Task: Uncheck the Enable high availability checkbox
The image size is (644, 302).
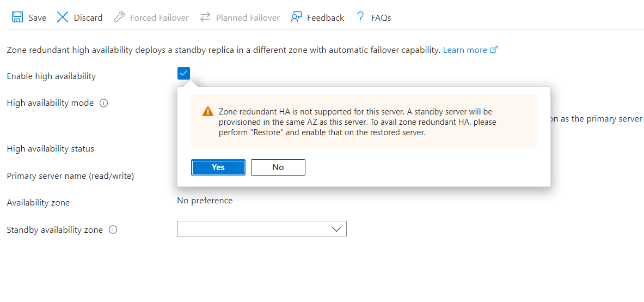Action: coord(183,73)
